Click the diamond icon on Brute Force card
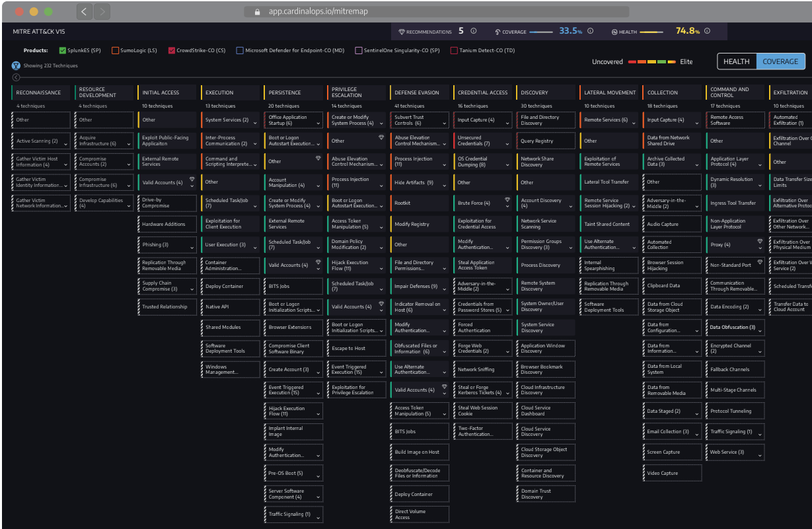Screen dimensions: 812x529 pyautogui.click(x=507, y=199)
